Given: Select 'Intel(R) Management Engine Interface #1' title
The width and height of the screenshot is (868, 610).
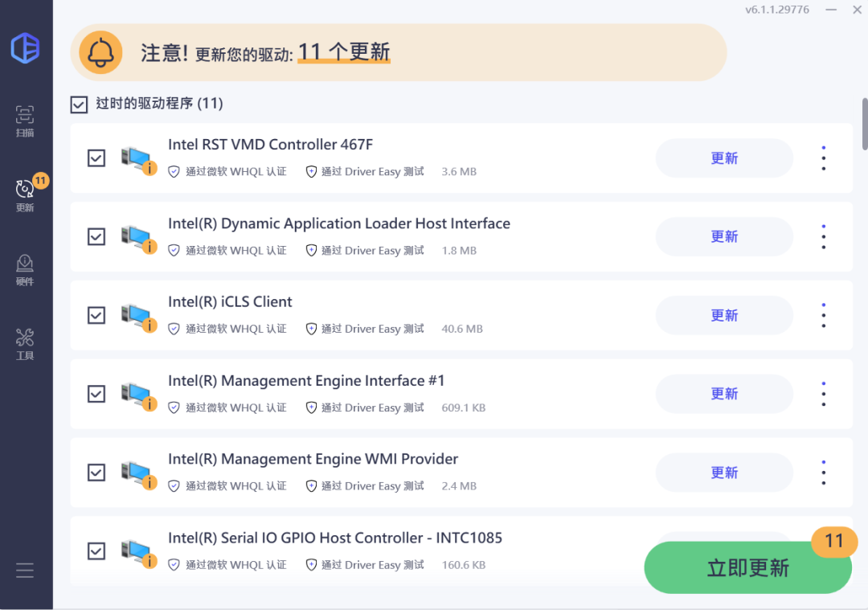Looking at the screenshot, I should click(306, 381).
